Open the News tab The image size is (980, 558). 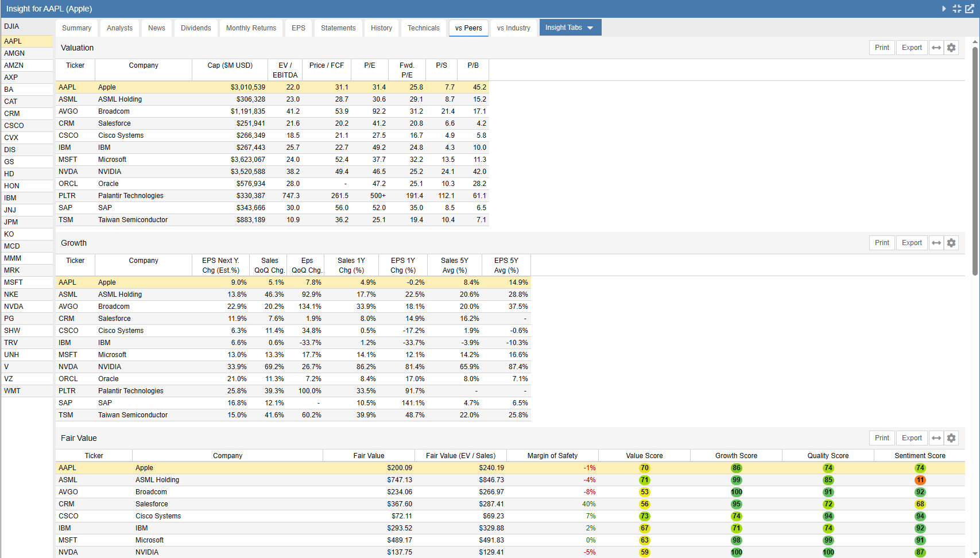pyautogui.click(x=157, y=28)
